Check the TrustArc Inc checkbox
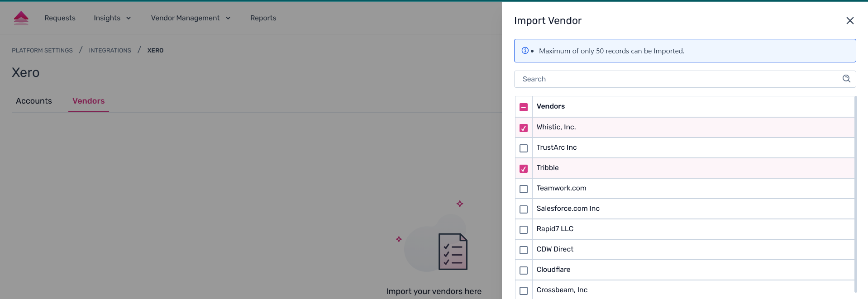Viewport: 868px width, 299px height. (524, 148)
